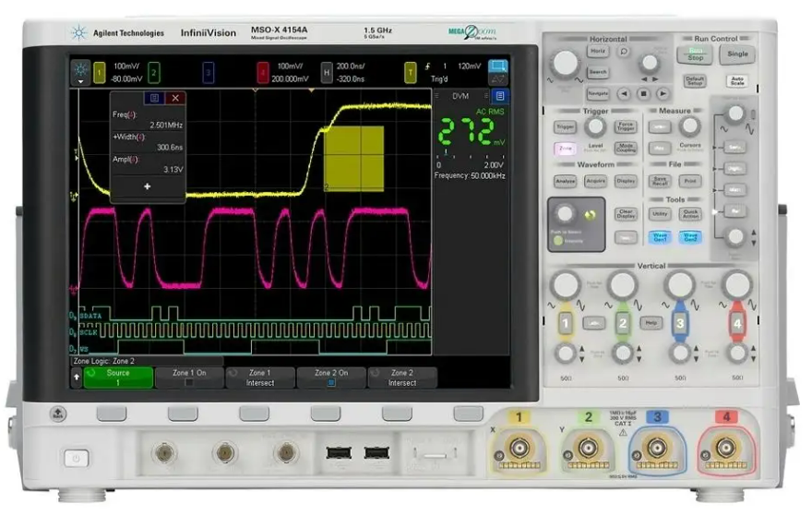Tap the Freq(4) 2.501MHz measurement readout
The width and height of the screenshot is (812, 516).
tap(148, 120)
